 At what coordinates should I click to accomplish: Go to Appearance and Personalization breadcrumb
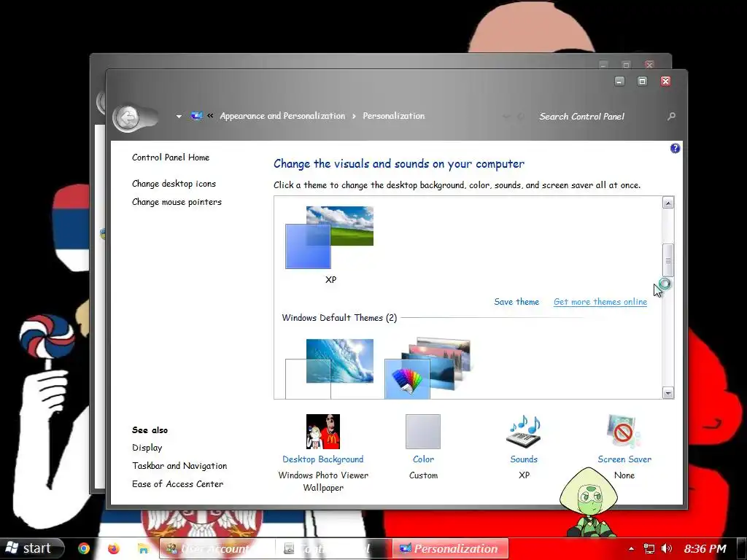tap(282, 116)
